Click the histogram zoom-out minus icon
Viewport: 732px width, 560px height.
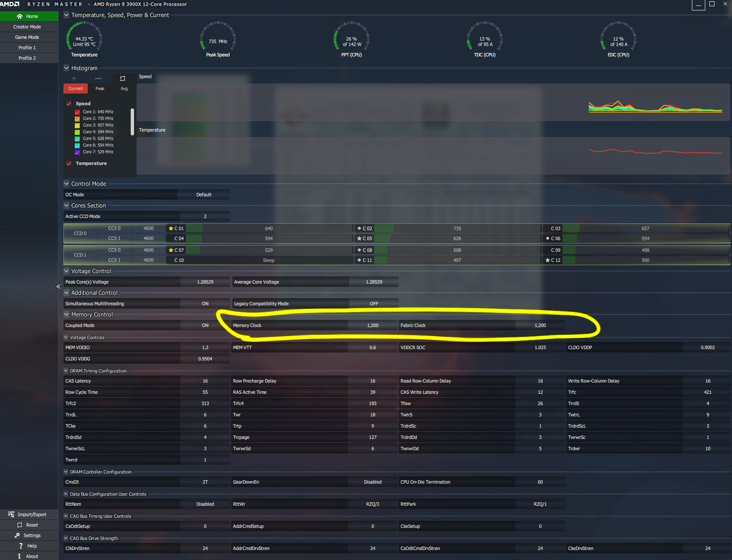98,79
